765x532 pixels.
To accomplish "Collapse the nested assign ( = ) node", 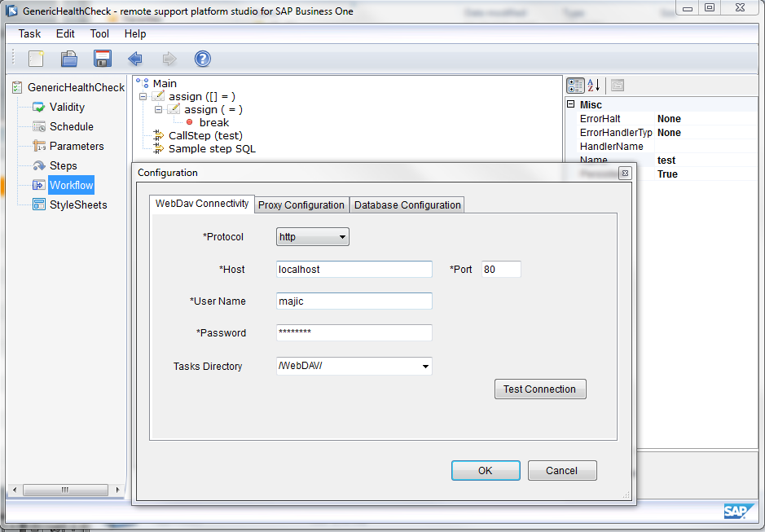I will click(158, 110).
